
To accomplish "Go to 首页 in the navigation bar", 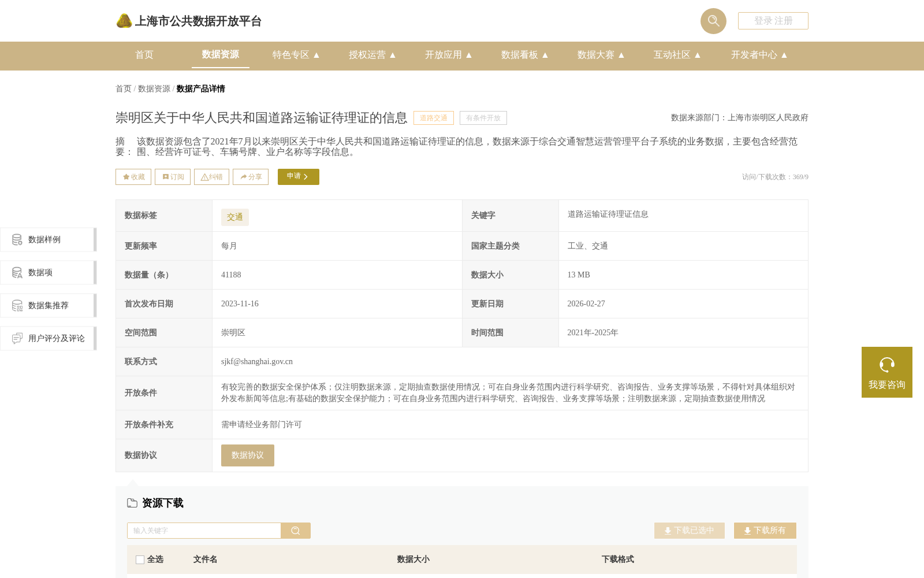I will [144, 55].
